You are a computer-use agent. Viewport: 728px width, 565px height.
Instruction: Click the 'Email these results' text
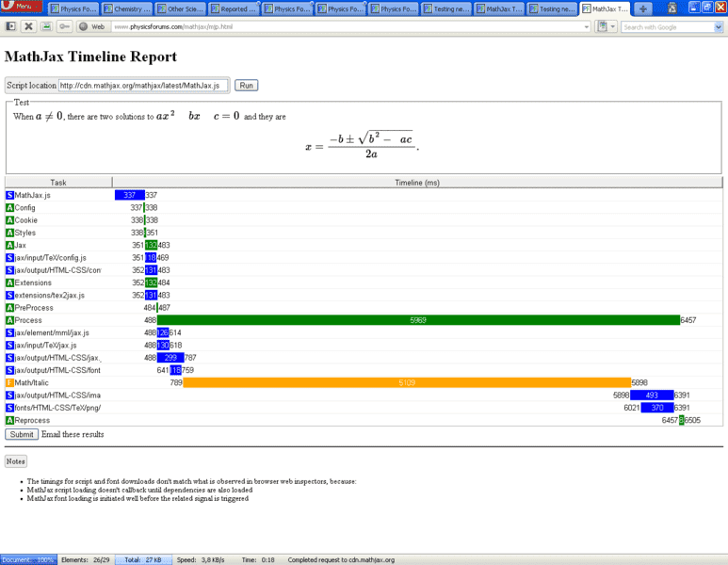(x=73, y=434)
